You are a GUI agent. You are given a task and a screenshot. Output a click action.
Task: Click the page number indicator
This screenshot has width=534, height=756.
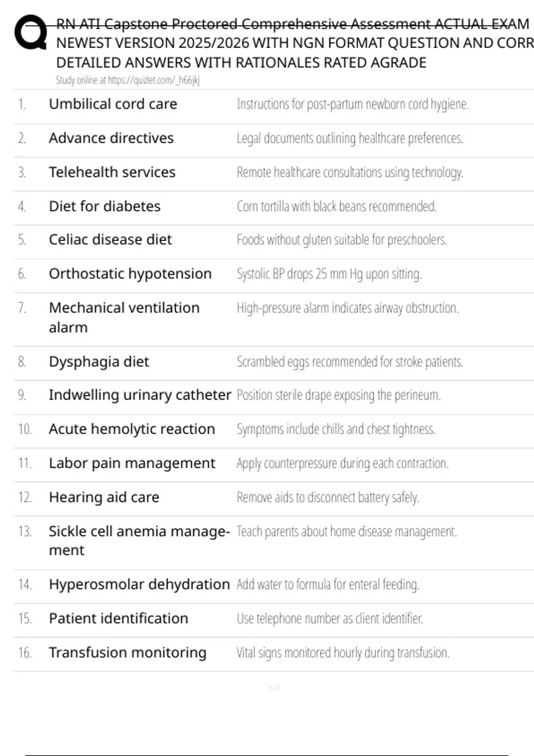point(274,688)
